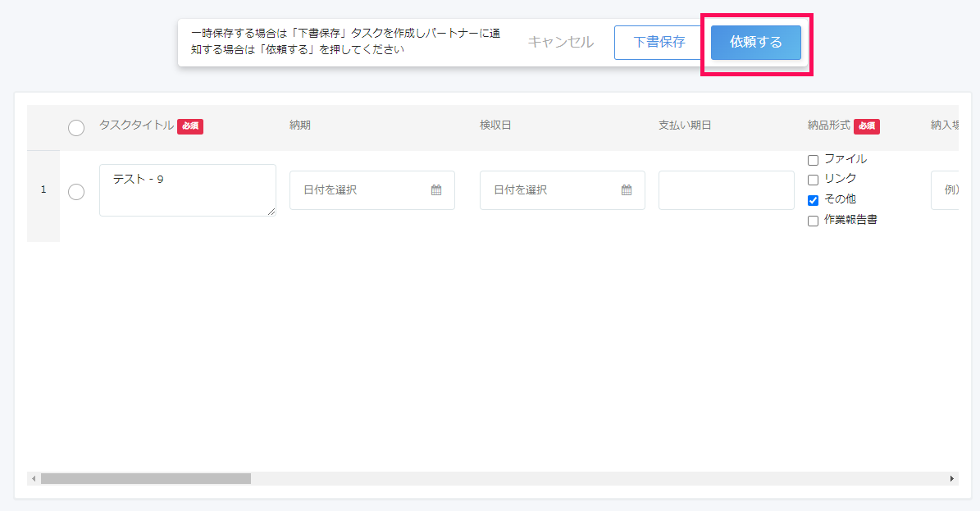Uncheck the その他 checkbox
Viewport: 980px width, 511px height.
814,200
